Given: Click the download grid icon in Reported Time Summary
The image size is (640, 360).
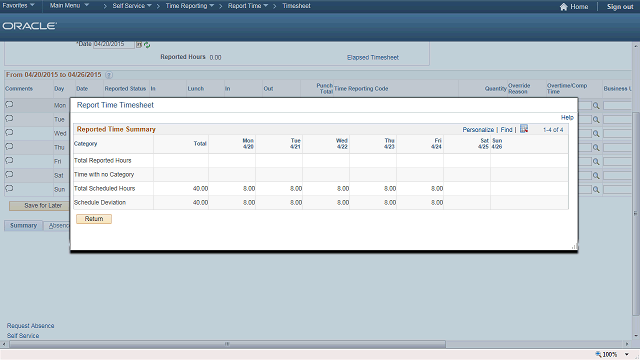Looking at the screenshot, I should pos(524,129).
